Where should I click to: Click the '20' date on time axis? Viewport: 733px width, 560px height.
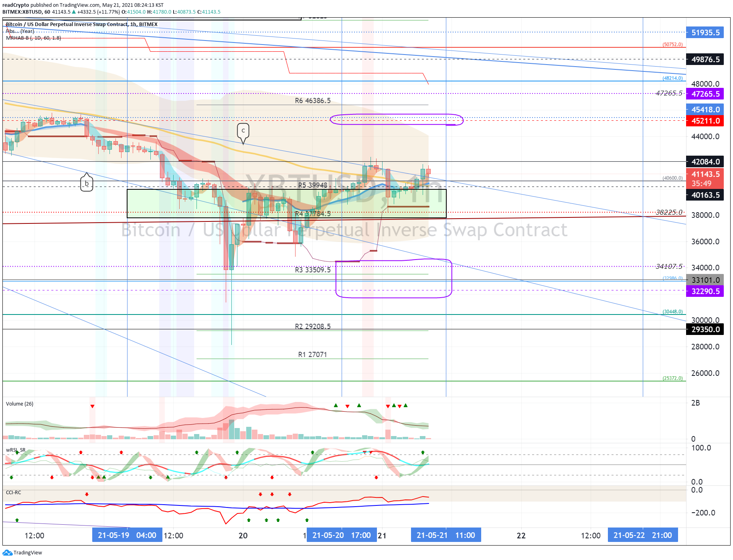coord(243,536)
